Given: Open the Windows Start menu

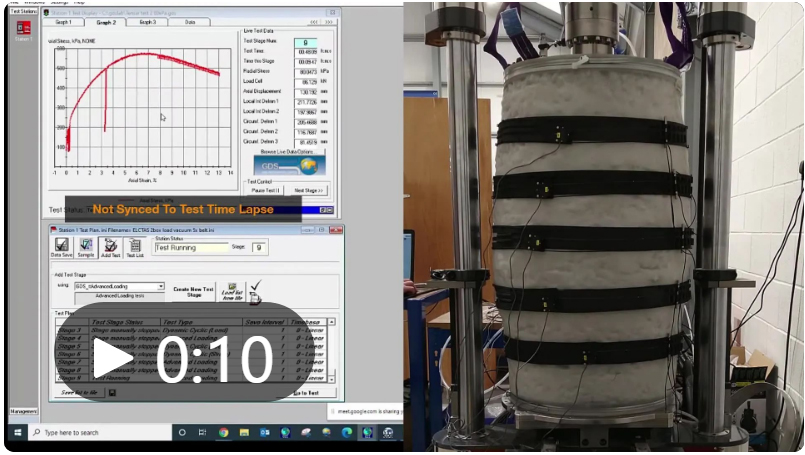Looking at the screenshot, I should click(x=17, y=432).
